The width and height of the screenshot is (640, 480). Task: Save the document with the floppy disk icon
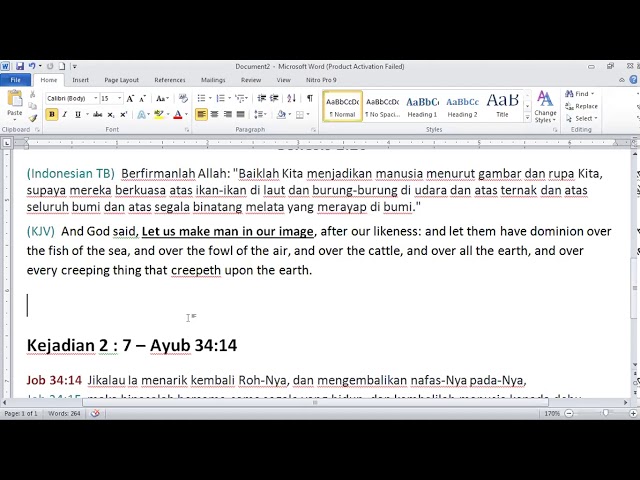pyautogui.click(x=20, y=66)
